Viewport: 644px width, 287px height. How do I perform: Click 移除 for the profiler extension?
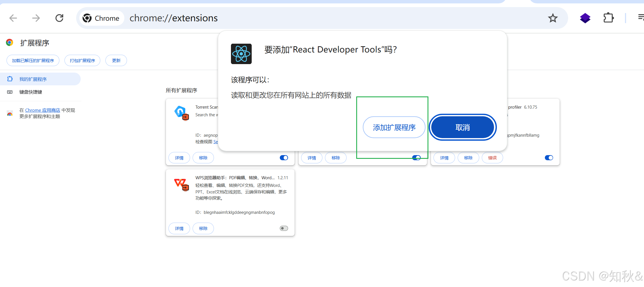pyautogui.click(x=468, y=158)
